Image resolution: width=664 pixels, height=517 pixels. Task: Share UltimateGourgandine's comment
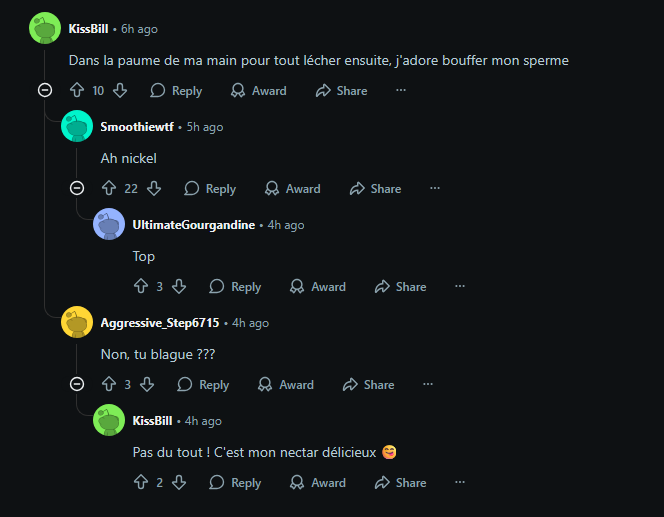tap(400, 287)
